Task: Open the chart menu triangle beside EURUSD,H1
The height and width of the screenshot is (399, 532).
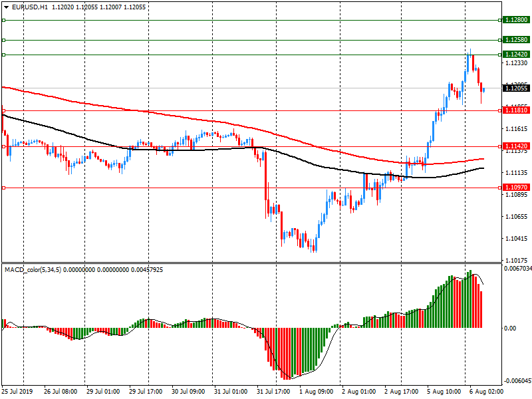Action: (x=6, y=7)
